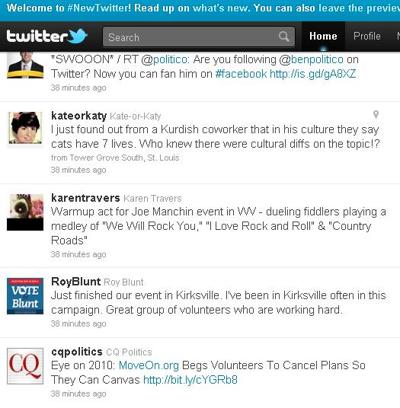Open the @benpolitico mention link

pyautogui.click(x=311, y=59)
